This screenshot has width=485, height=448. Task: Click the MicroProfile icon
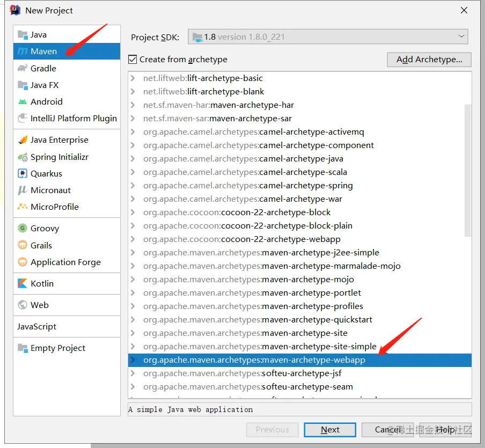23,207
